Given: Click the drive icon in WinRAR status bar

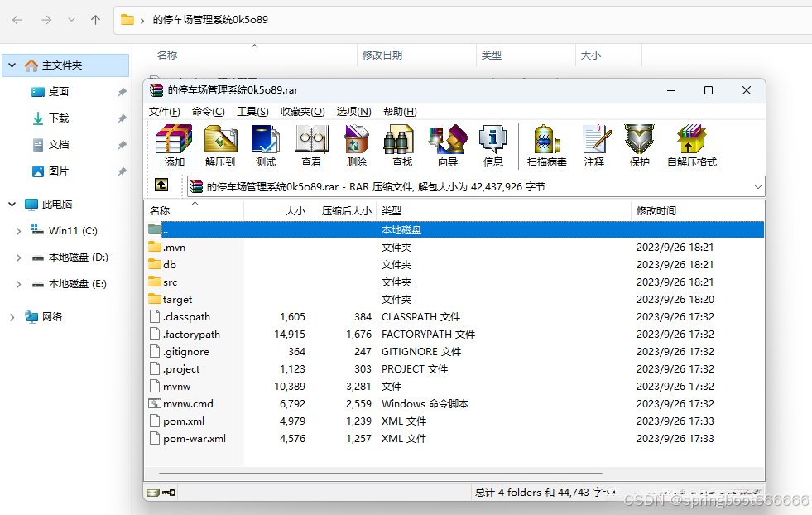Looking at the screenshot, I should [153, 492].
